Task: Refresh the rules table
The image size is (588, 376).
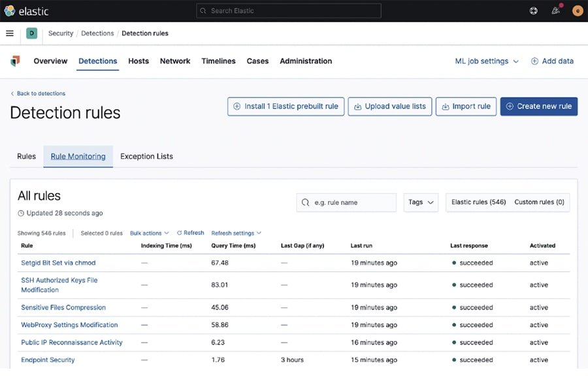Action: 190,233
